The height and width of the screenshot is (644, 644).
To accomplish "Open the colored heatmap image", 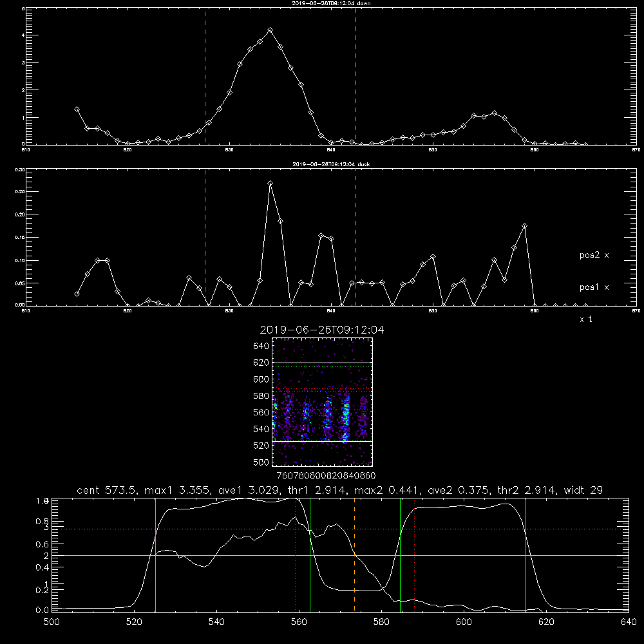I will (323, 402).
